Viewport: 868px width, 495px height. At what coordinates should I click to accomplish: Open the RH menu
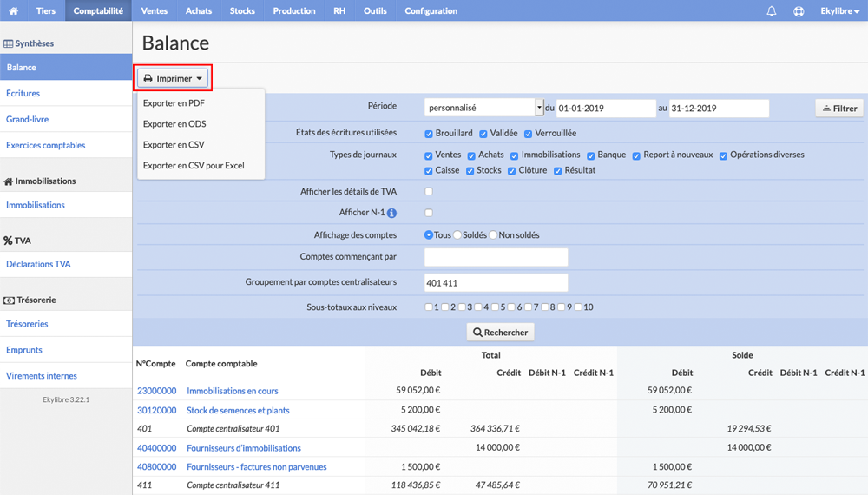coord(339,10)
